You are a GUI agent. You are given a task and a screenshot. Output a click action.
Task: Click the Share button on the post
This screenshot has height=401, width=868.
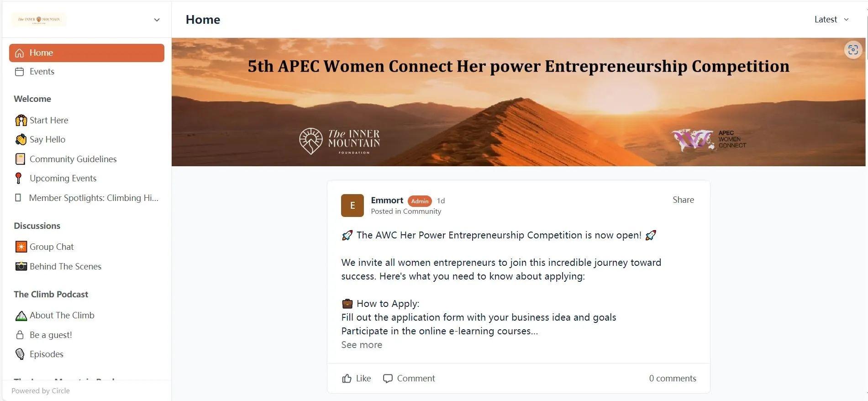tap(683, 200)
